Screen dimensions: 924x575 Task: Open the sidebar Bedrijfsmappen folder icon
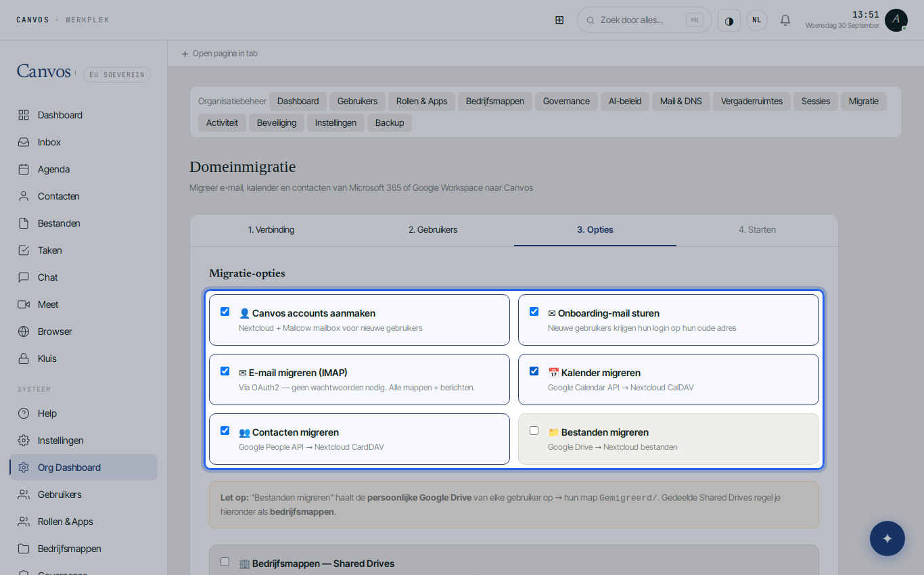24,549
